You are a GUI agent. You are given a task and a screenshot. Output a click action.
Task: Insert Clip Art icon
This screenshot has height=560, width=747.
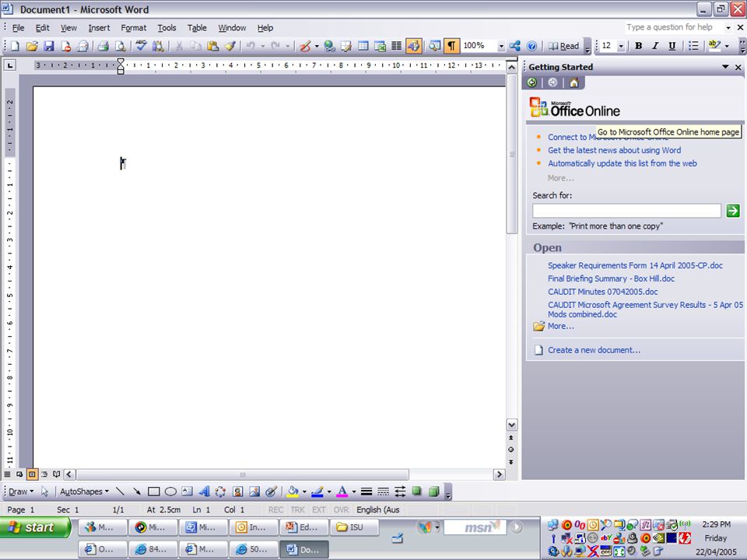coord(238,492)
